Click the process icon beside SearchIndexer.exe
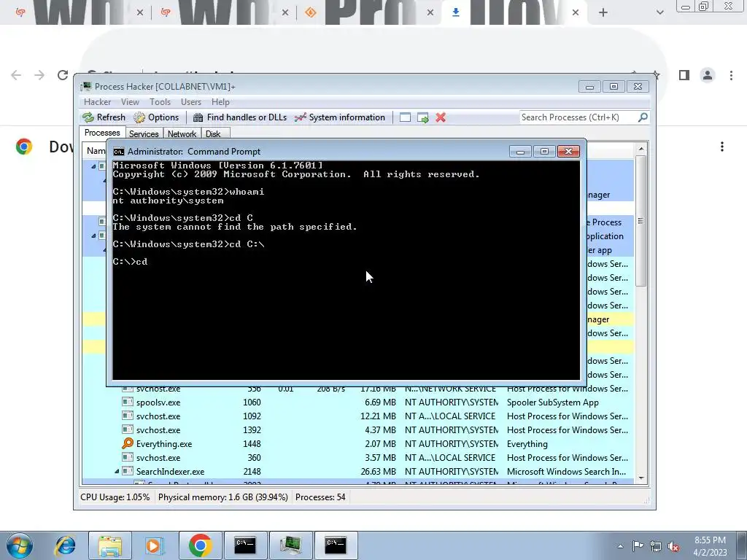 point(127,472)
